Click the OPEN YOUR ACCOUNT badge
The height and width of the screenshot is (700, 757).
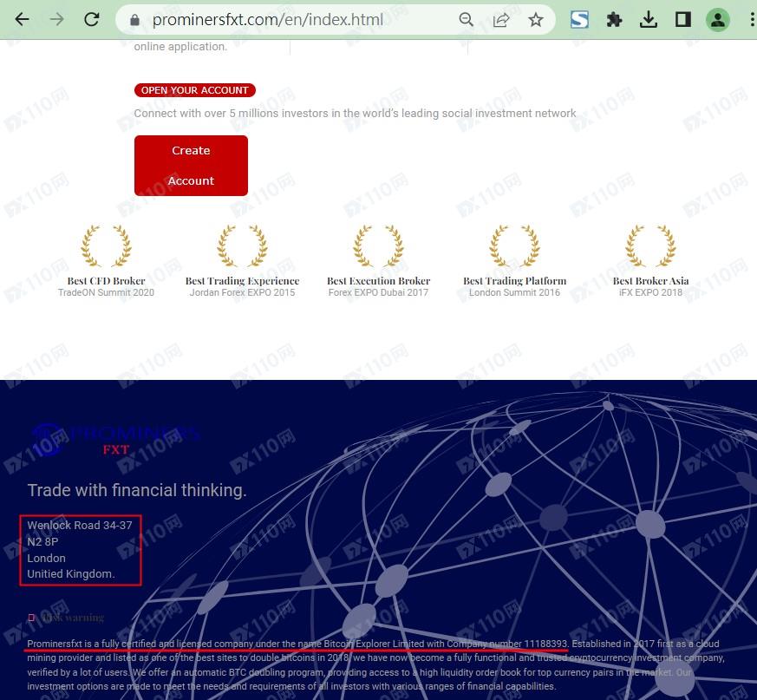[195, 90]
